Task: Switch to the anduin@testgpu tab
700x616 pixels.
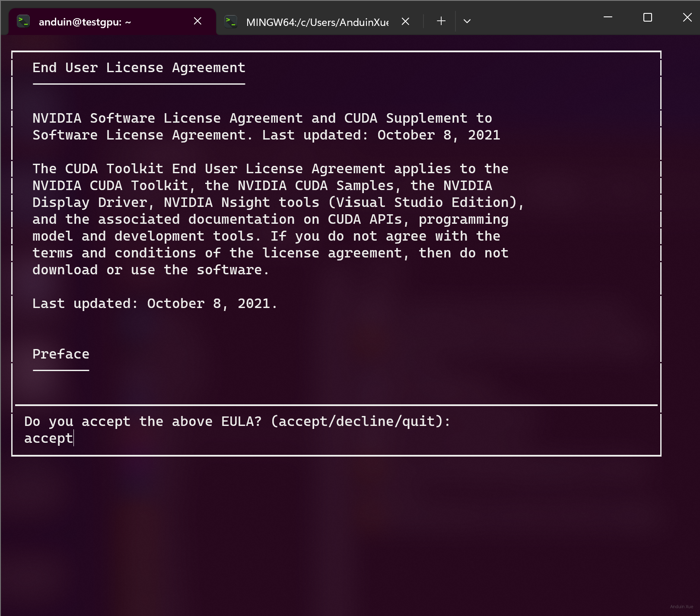Action: pos(85,22)
